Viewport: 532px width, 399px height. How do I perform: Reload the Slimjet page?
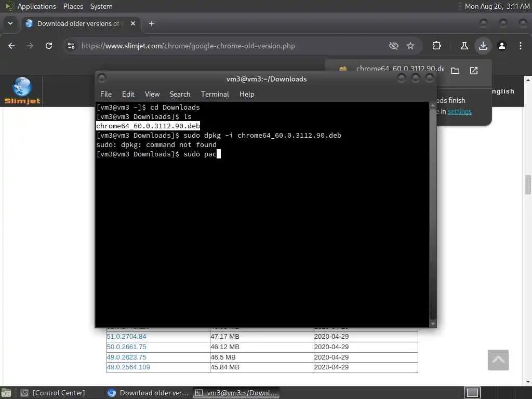click(x=49, y=46)
